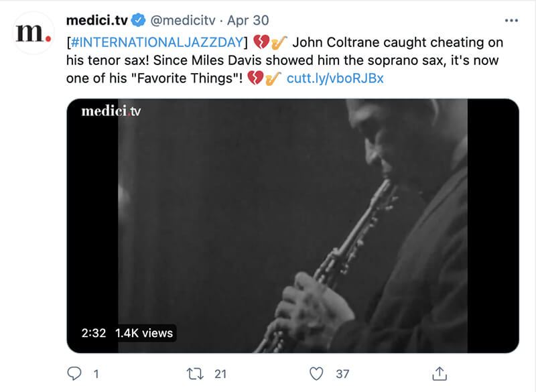This screenshot has height=392, width=536.
Task: Click the medici.tv watermark in video
Action: pyautogui.click(x=111, y=111)
